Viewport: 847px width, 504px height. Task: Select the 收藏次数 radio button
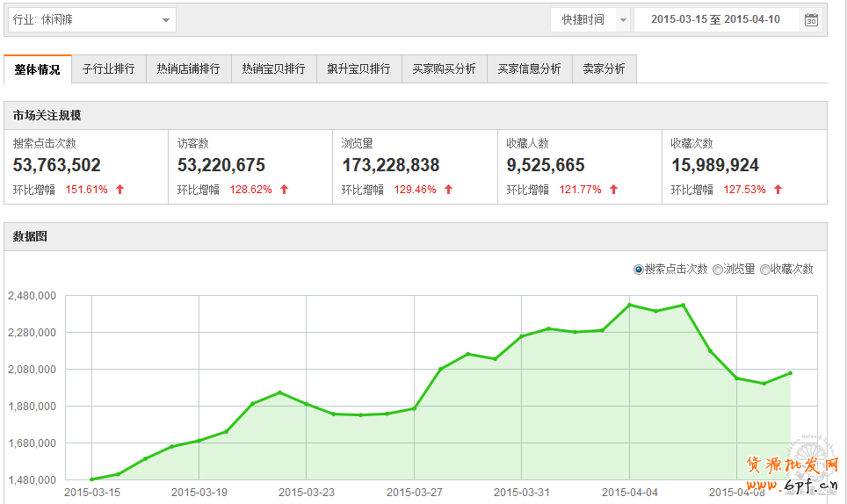point(765,270)
